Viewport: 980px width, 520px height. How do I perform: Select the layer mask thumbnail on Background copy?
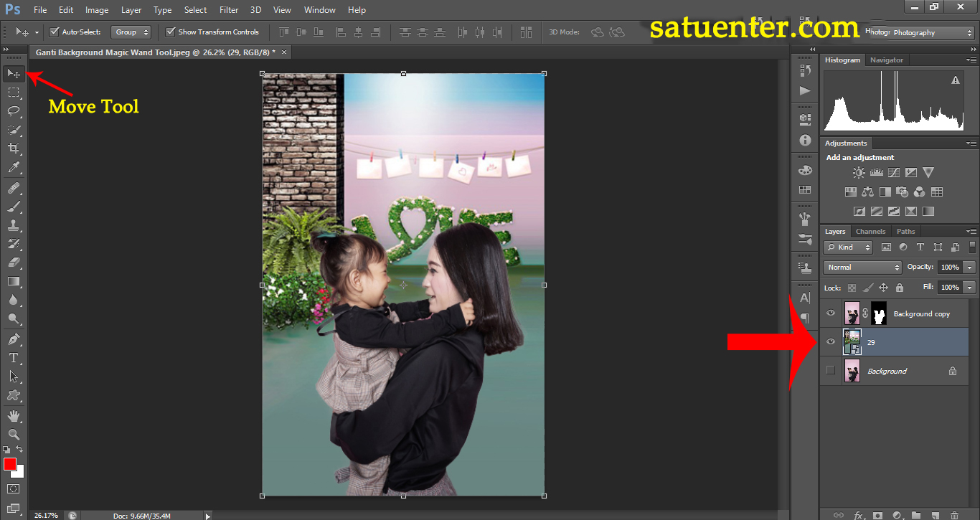click(879, 313)
